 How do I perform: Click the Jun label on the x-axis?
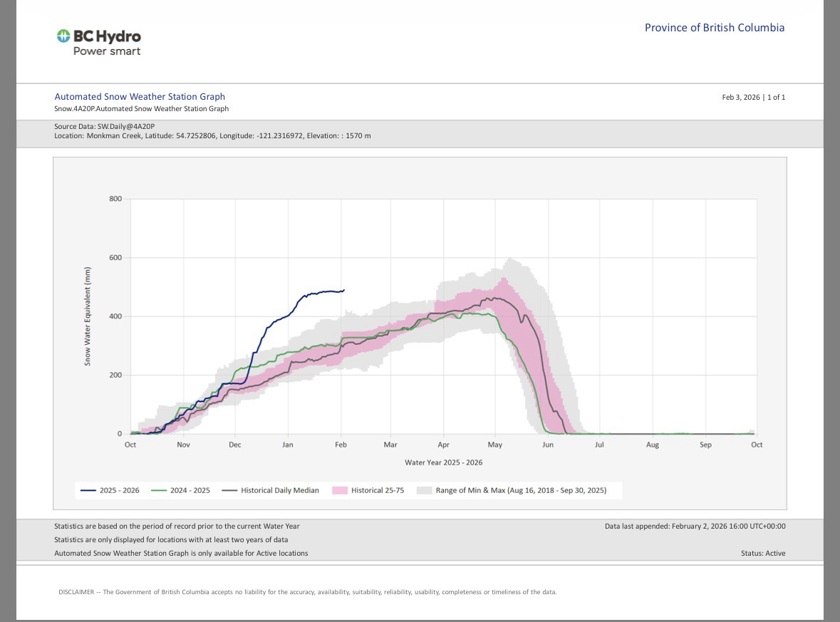[x=547, y=445]
